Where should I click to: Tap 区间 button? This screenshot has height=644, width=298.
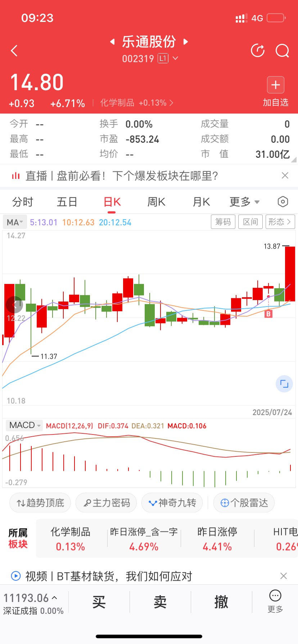250,222
